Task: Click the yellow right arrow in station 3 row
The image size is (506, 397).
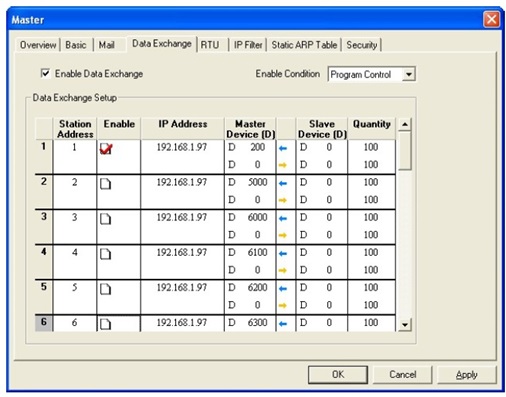Action: [283, 235]
